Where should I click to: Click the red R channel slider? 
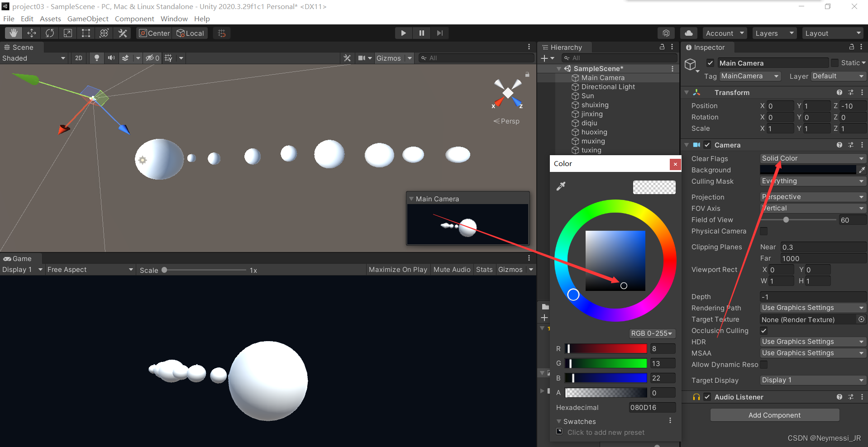606,348
